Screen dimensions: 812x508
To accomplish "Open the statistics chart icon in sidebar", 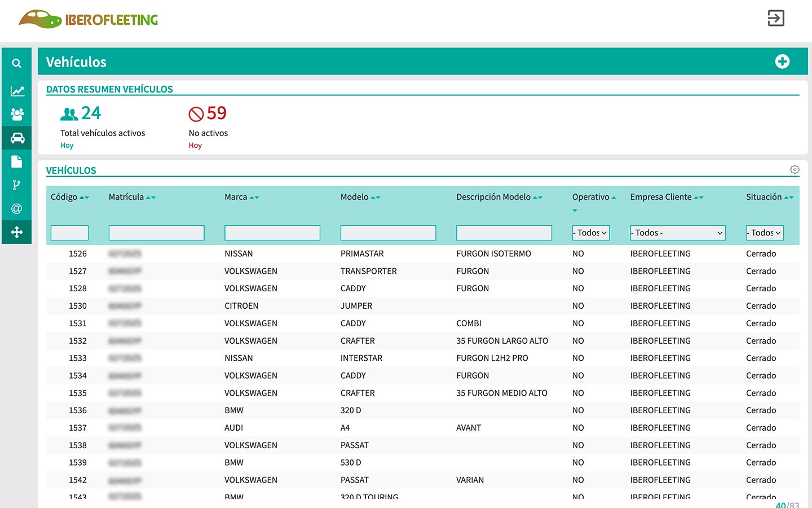I will [x=17, y=91].
